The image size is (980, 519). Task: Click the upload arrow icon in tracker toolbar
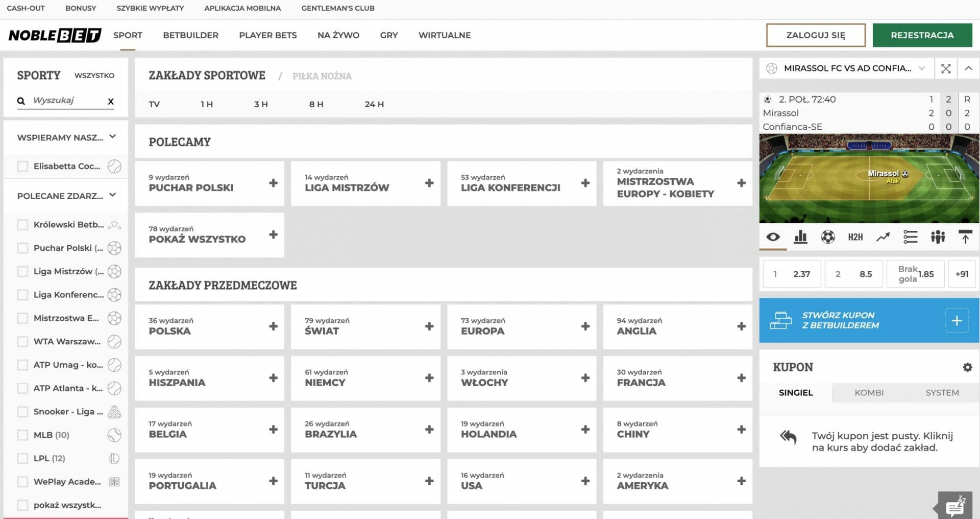pyautogui.click(x=965, y=237)
